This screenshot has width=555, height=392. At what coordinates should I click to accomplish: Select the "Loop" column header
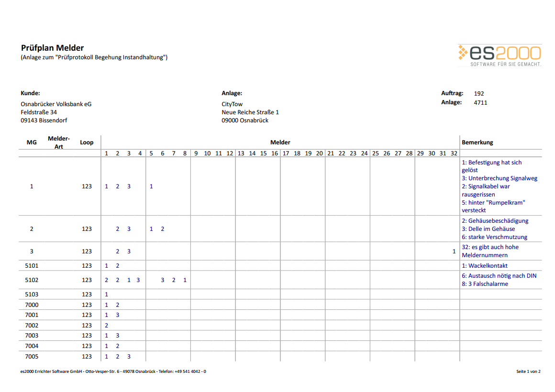click(x=87, y=142)
